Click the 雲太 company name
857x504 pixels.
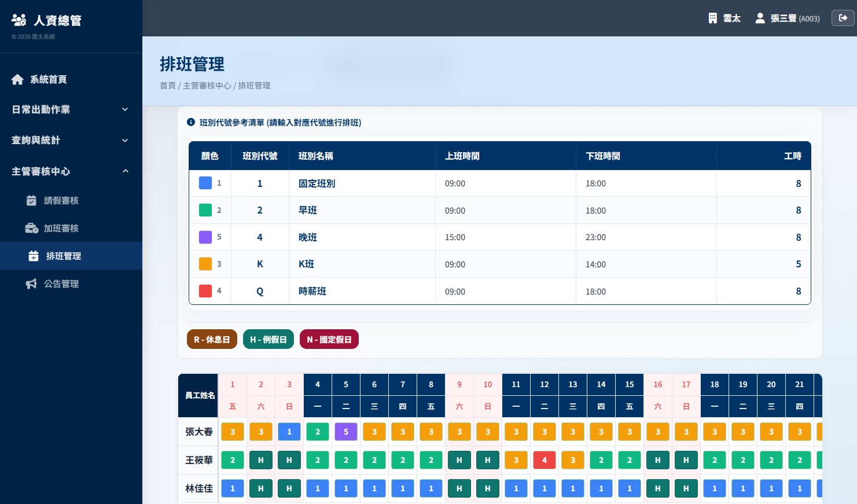point(731,19)
